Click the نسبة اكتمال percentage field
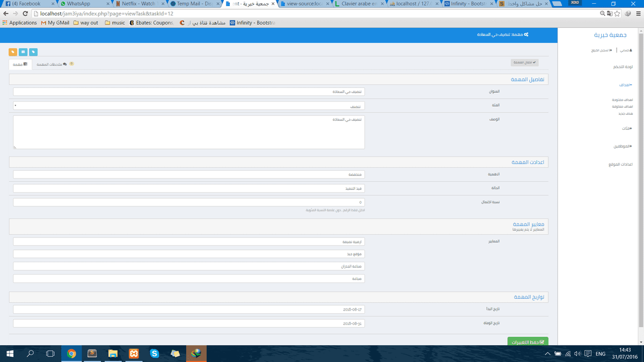Image resolution: width=644 pixels, height=362 pixels. pyautogui.click(x=189, y=202)
